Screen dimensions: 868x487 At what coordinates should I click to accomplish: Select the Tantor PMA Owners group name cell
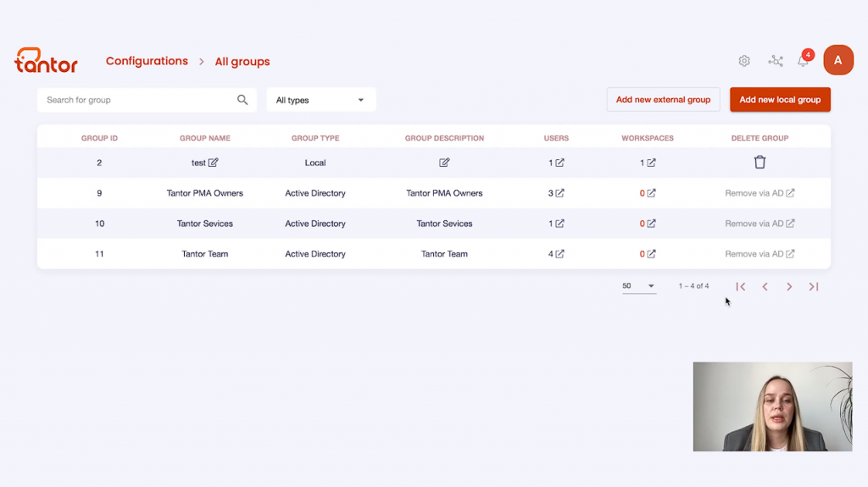[205, 193]
